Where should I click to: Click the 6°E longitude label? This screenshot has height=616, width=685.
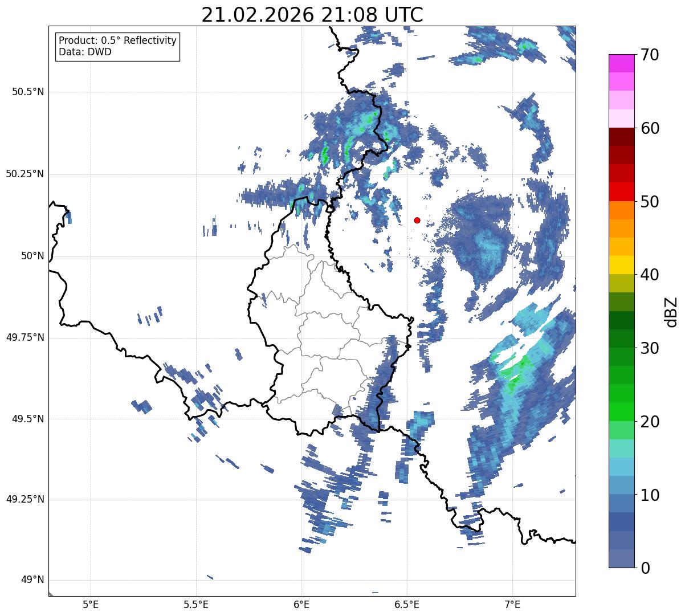(301, 604)
